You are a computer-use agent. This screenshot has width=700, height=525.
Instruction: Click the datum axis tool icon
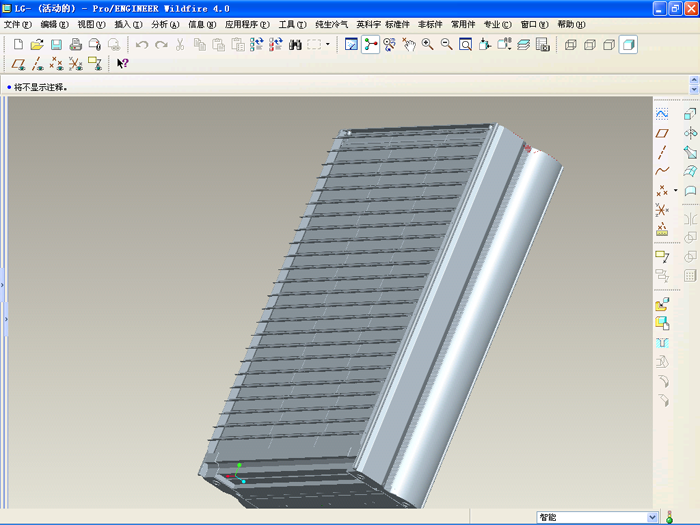(661, 152)
